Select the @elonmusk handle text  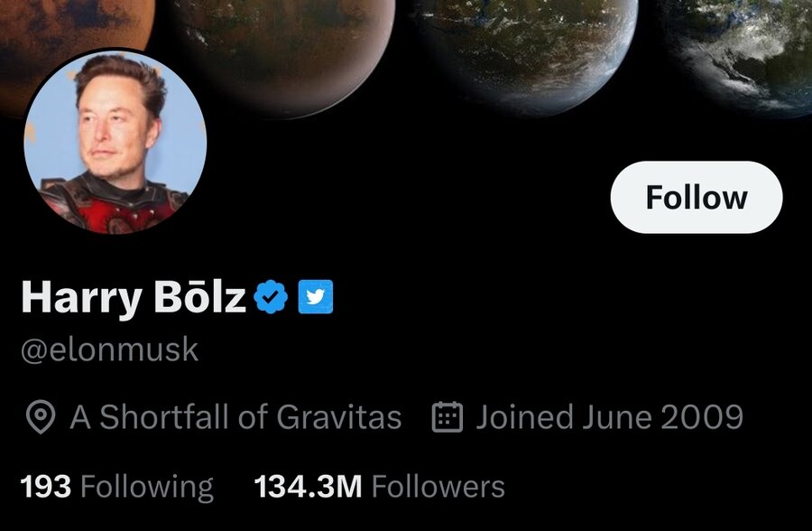pos(109,349)
